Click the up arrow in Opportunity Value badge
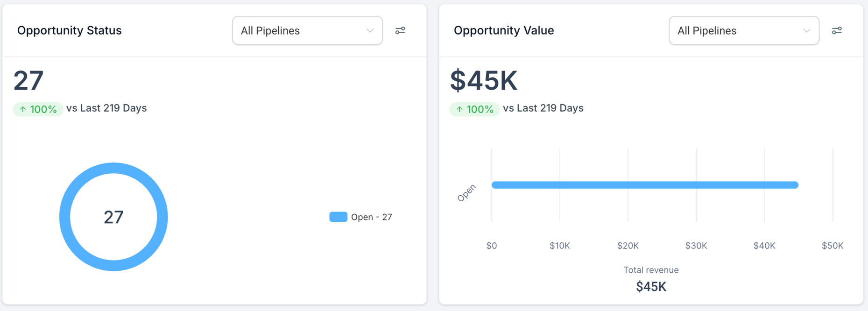The height and width of the screenshot is (311, 868). (459, 109)
